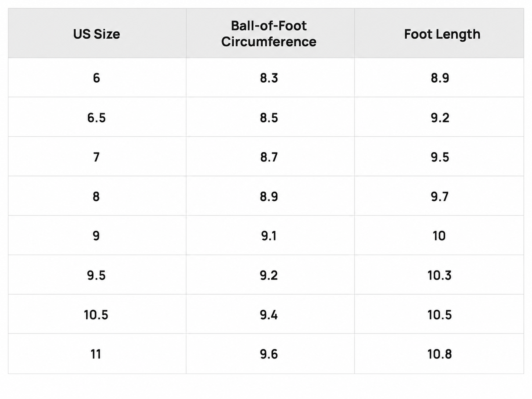Click the US size 9.5 cell
The image size is (532, 399).
click(x=96, y=275)
